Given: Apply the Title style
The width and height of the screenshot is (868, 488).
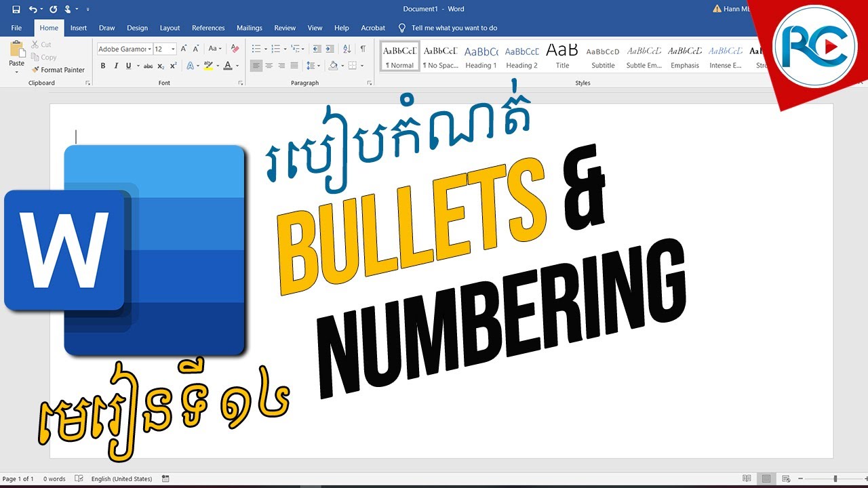Looking at the screenshot, I should [562, 56].
